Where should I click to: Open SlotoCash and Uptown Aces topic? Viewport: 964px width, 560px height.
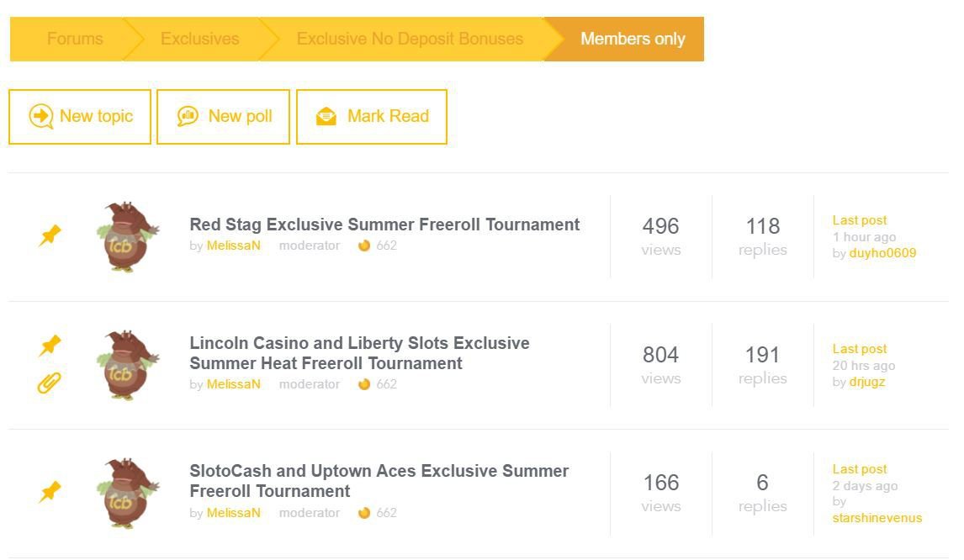379,481
